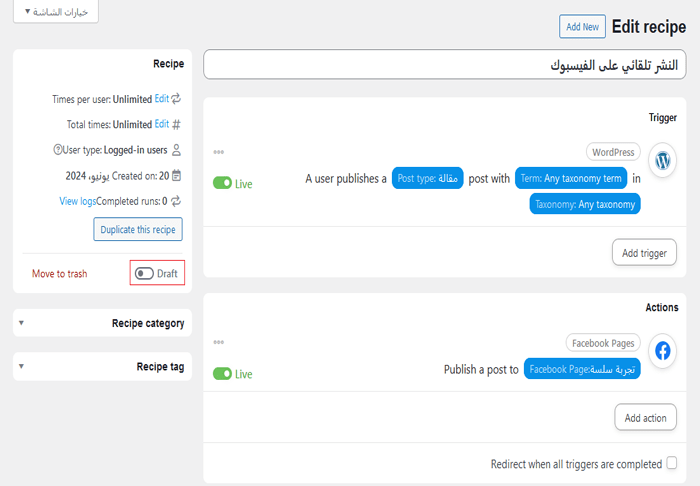This screenshot has width=700, height=486.
Task: Click the Total times hash icon
Action: pos(177,125)
